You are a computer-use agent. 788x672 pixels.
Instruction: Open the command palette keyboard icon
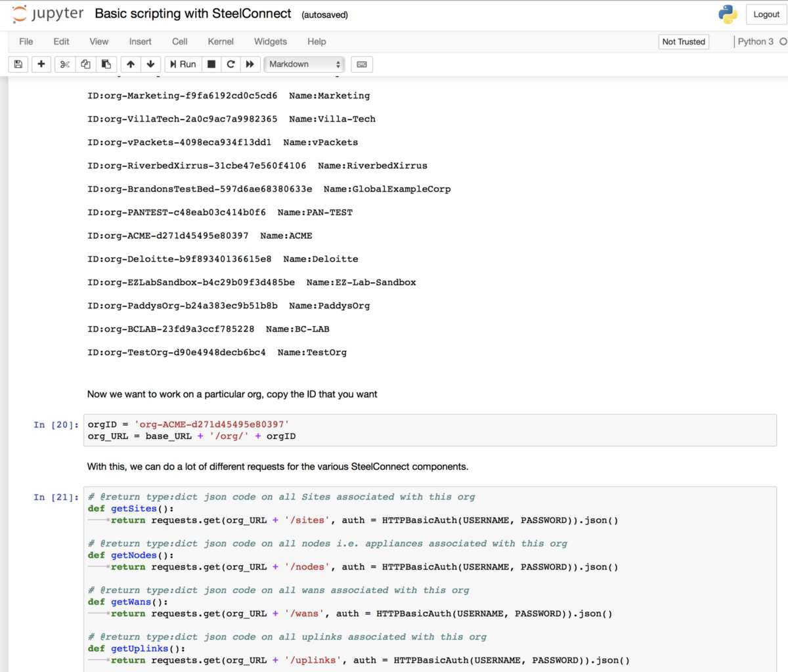[362, 64]
